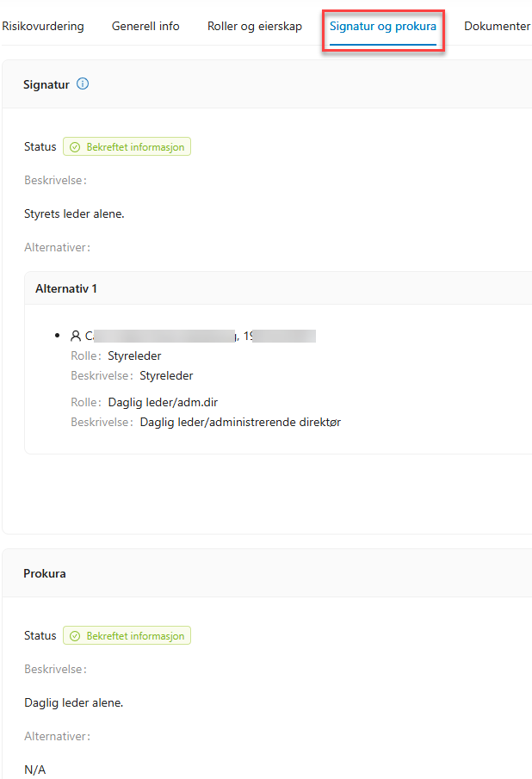Click the Alternativer label in Signatur section
The height and width of the screenshot is (779, 532).
[57, 247]
